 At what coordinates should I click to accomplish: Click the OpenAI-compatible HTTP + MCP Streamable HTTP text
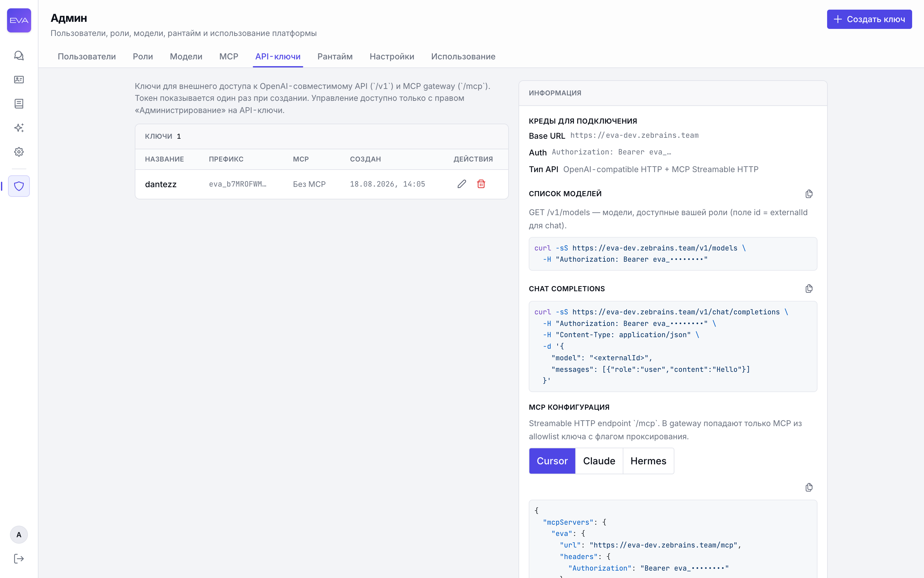coord(661,169)
